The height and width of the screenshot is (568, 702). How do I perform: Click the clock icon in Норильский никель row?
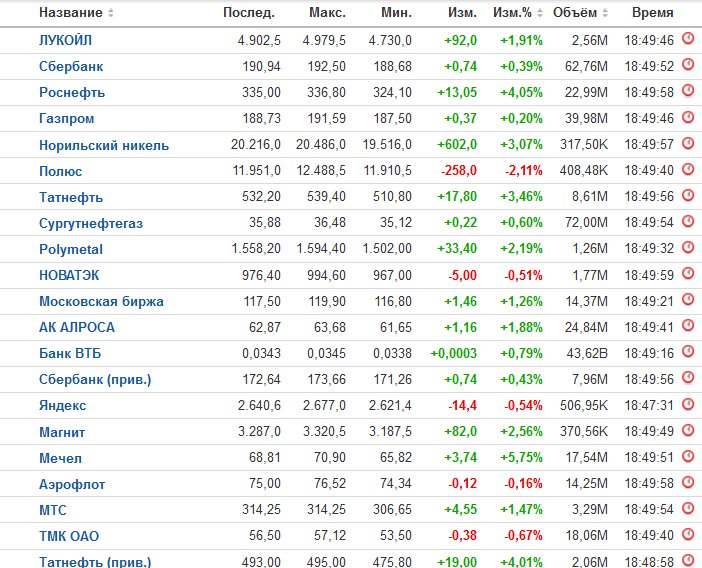click(688, 143)
